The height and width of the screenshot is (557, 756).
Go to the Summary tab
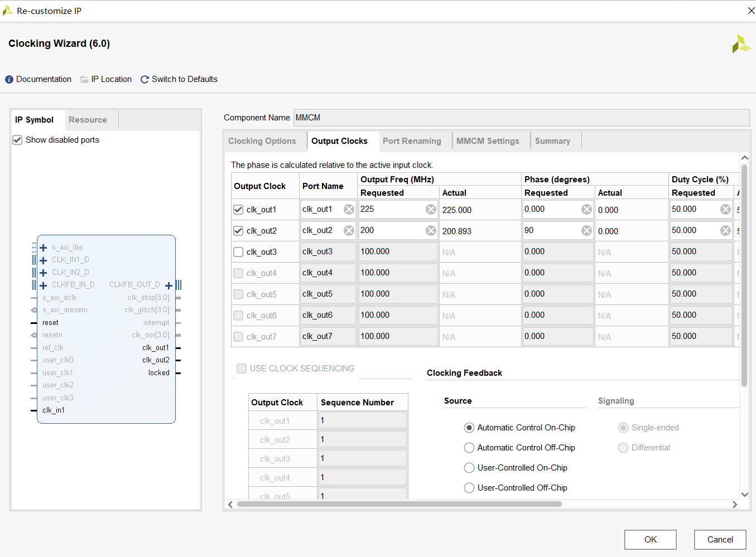point(552,141)
